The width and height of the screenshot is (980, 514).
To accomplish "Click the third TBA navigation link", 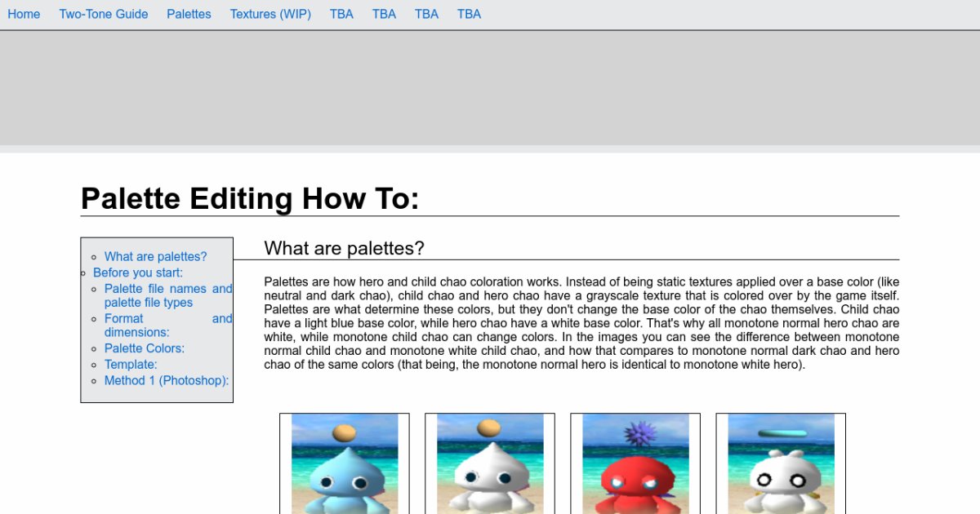I will point(426,14).
